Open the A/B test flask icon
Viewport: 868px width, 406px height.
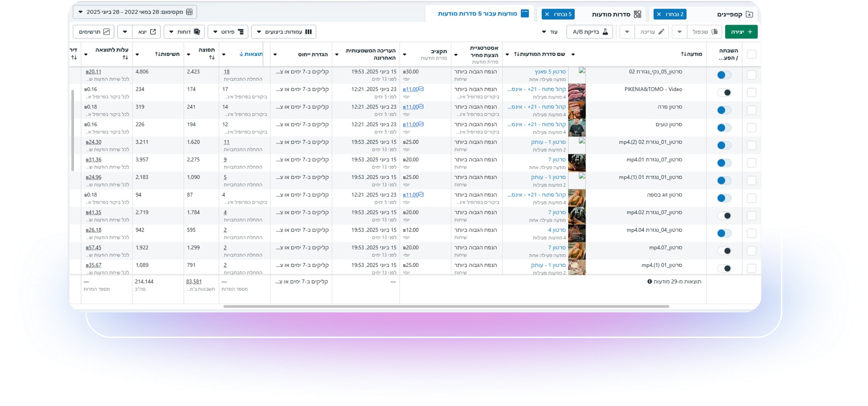tap(605, 32)
